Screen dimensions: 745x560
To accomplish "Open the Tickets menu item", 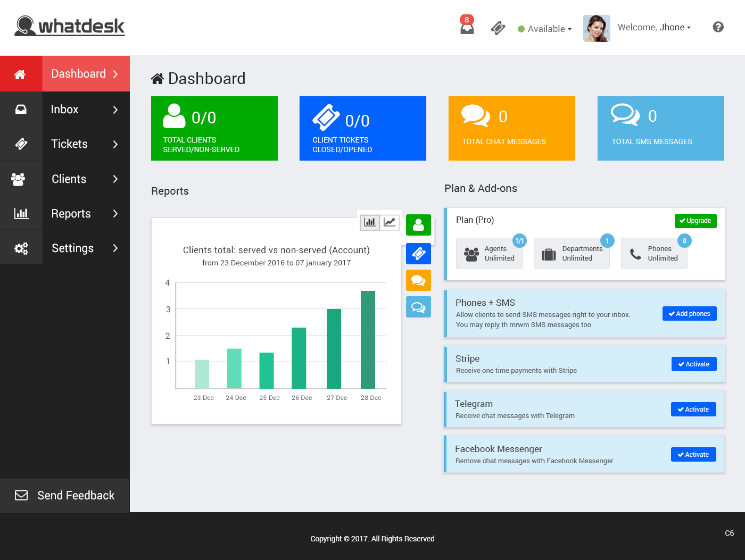I will click(x=65, y=144).
